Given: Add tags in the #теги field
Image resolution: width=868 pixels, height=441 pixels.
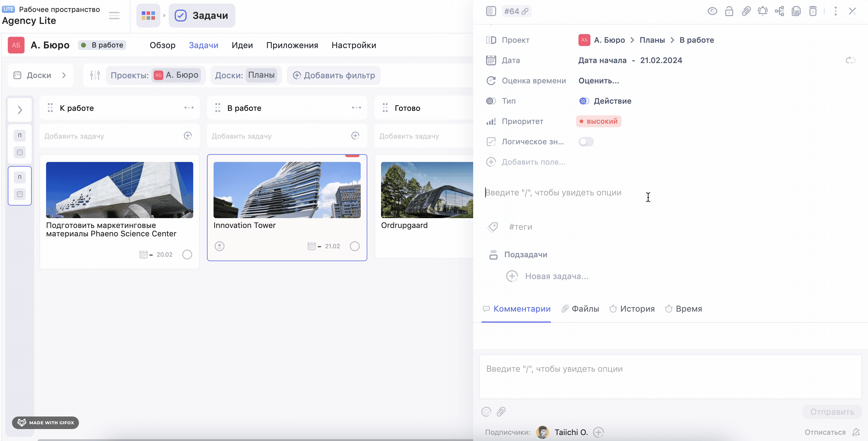Looking at the screenshot, I should coord(520,227).
